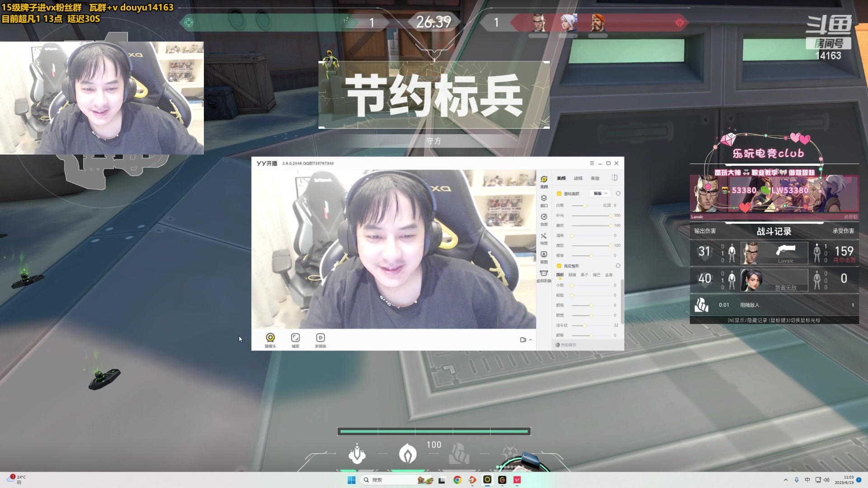Click the 色彩调节 color adjustment button
Screen dimensions: 868x488
[x=566, y=345]
